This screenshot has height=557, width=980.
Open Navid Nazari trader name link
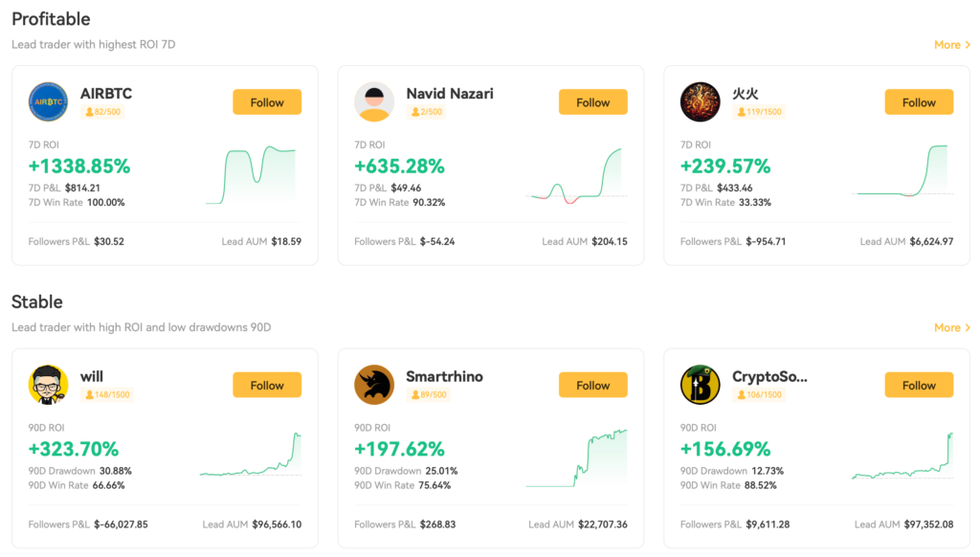pos(450,94)
